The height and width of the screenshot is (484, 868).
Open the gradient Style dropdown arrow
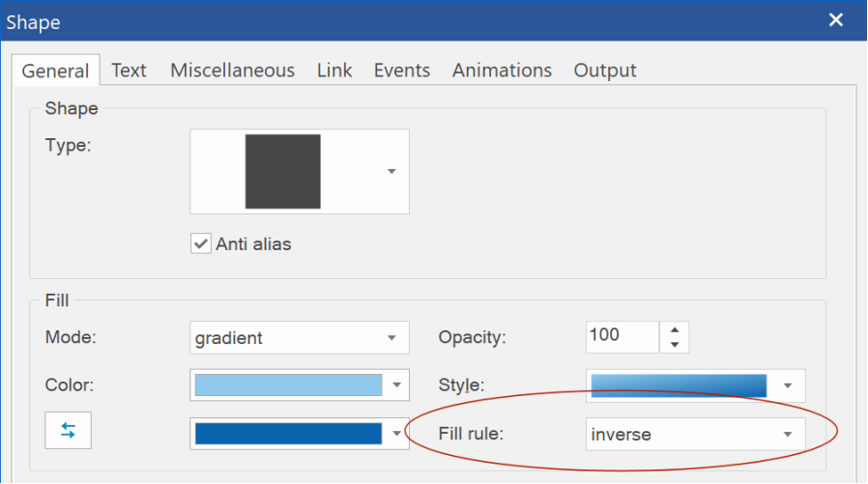[x=788, y=385]
